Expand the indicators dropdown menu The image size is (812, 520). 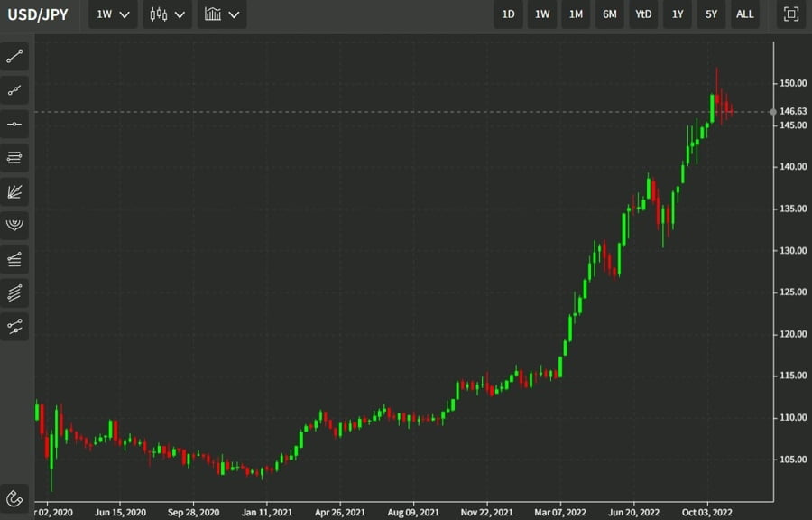coord(222,14)
